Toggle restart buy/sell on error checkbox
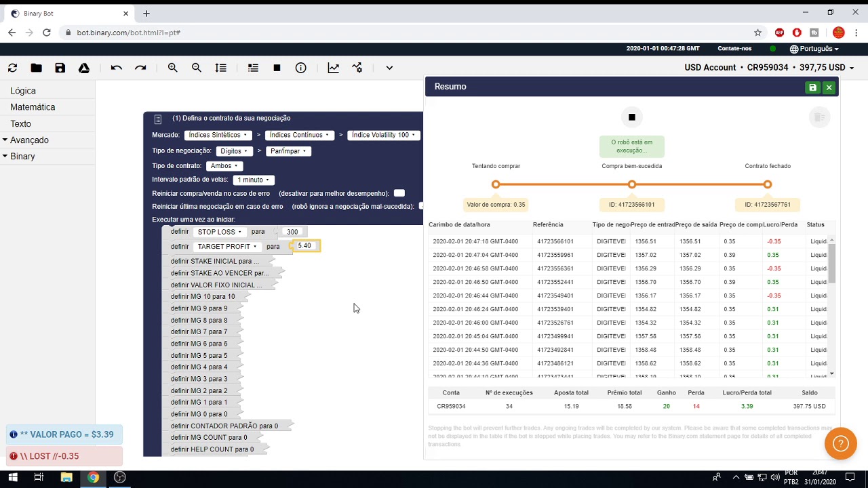The height and width of the screenshot is (488, 868). (x=399, y=193)
